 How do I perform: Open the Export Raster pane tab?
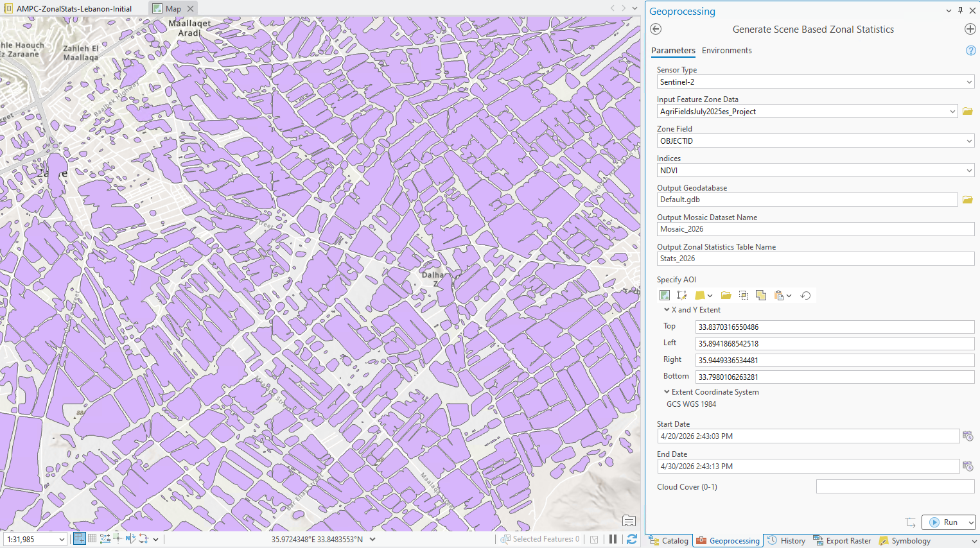(x=842, y=541)
